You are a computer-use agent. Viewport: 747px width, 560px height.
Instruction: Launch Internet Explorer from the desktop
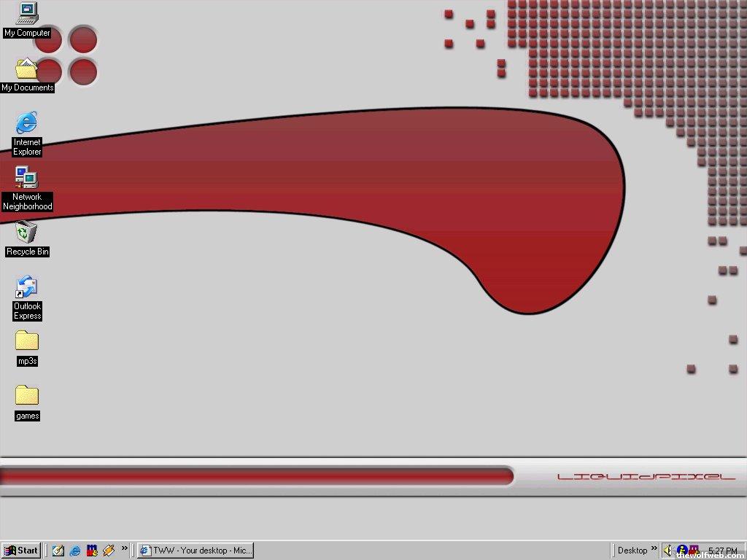pyautogui.click(x=27, y=123)
